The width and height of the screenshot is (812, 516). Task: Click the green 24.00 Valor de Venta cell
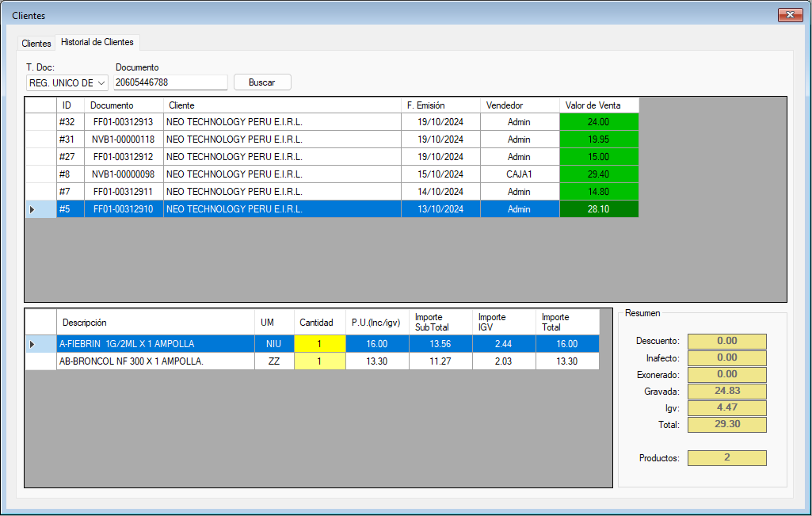pos(598,122)
